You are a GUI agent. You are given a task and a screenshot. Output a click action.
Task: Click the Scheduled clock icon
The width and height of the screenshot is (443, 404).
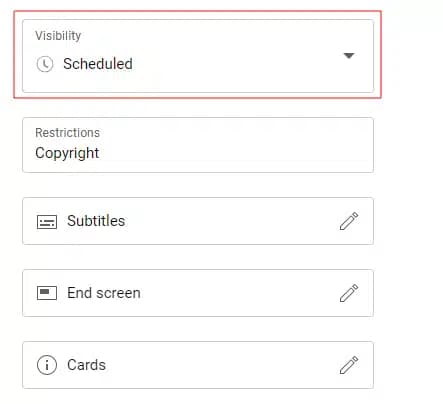coord(45,64)
